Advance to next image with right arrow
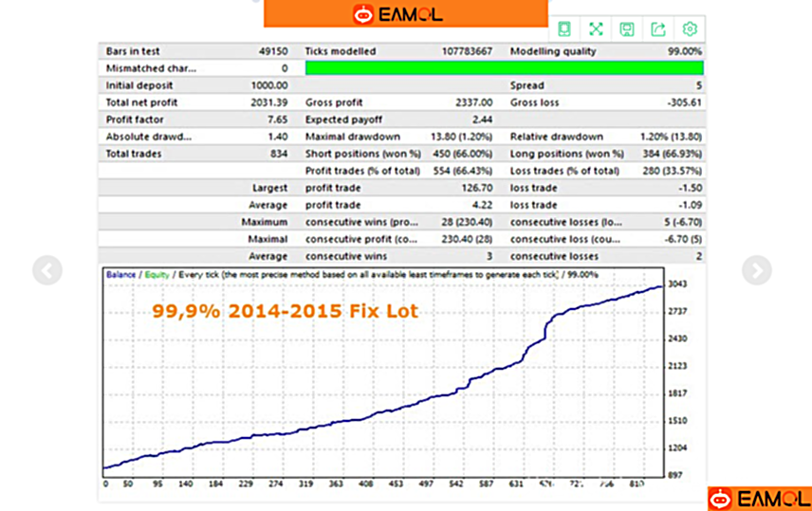This screenshot has width=812, height=511. click(756, 270)
